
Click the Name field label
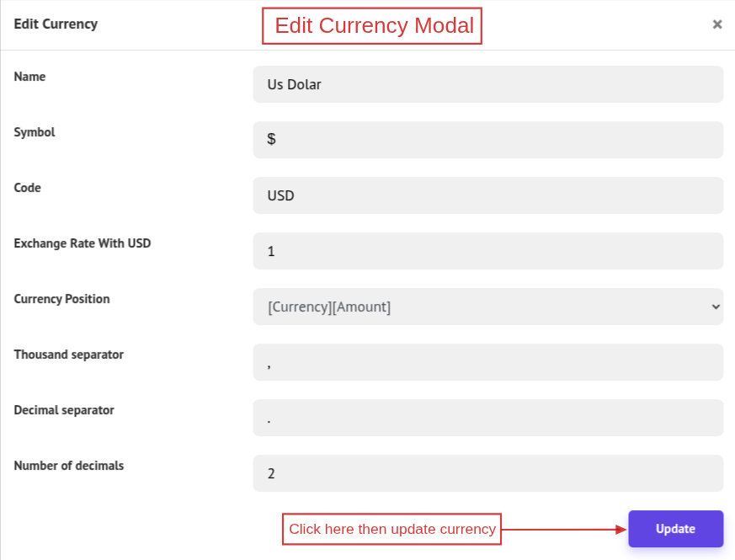pyautogui.click(x=29, y=77)
